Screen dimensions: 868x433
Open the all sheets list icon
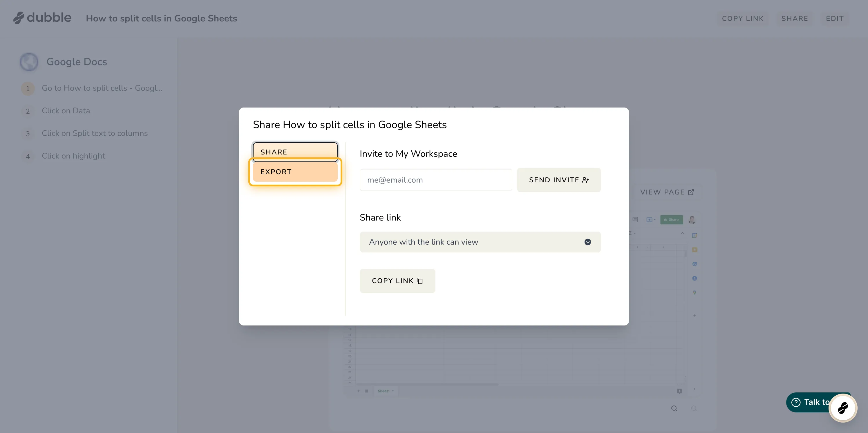366,391
